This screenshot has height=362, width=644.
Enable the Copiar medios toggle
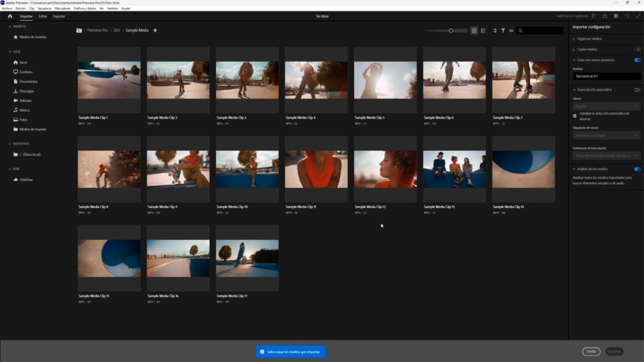pos(636,49)
